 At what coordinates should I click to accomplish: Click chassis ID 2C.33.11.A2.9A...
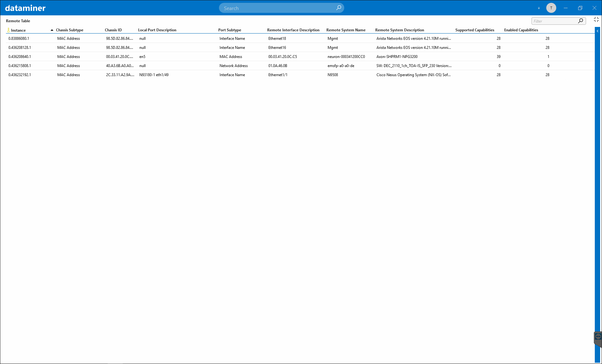[x=120, y=75]
